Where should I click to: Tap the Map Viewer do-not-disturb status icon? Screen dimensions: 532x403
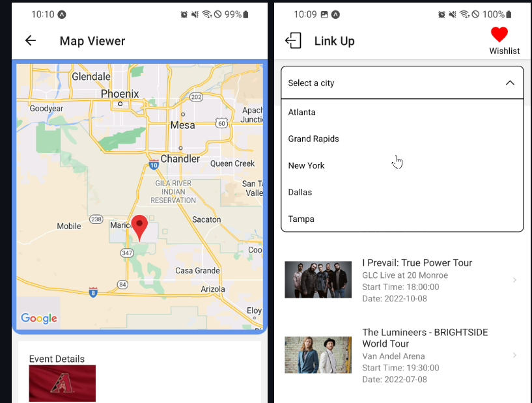[218, 14]
